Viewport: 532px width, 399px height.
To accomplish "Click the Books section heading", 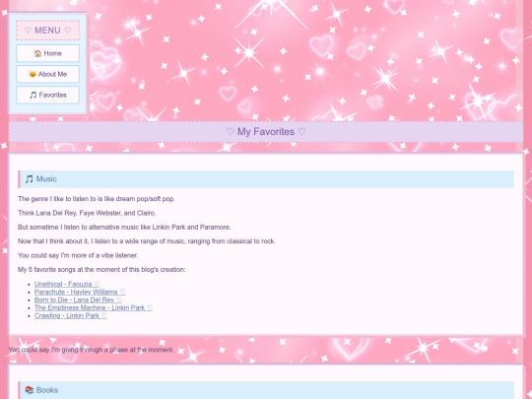I will (x=266, y=390).
